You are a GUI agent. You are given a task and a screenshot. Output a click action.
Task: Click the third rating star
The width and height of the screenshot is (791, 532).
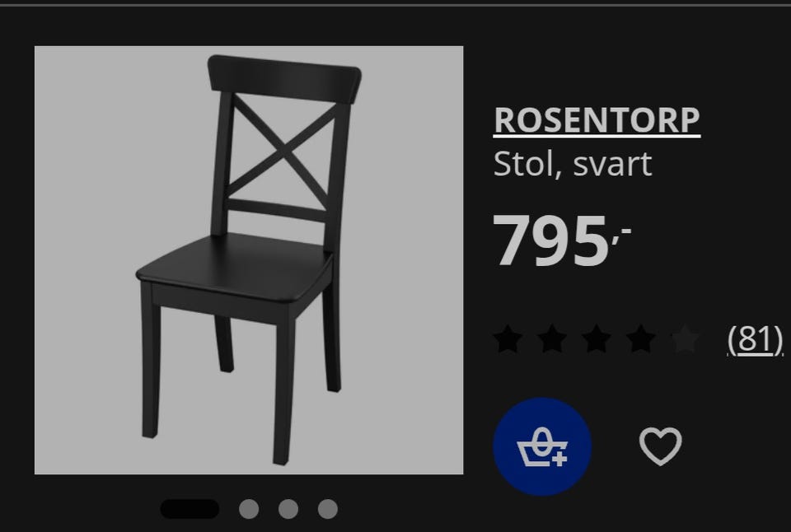pos(597,338)
